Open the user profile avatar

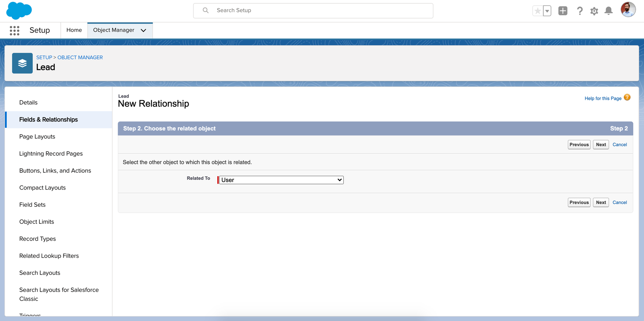point(628,10)
